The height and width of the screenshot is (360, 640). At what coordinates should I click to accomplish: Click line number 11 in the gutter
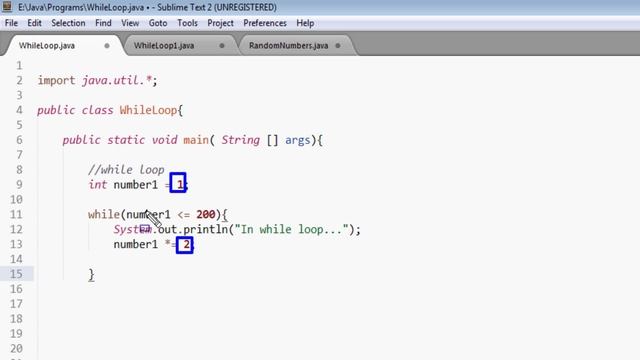click(16, 214)
